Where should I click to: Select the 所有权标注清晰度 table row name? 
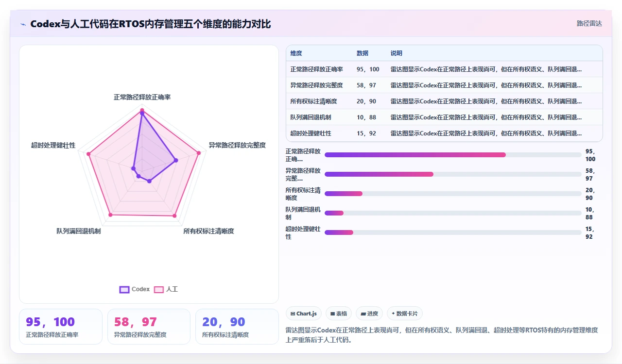pos(313,101)
